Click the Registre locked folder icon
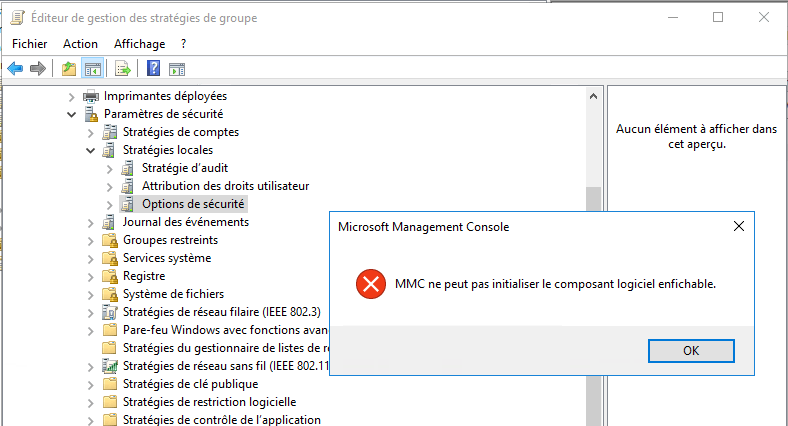 pyautogui.click(x=110, y=276)
